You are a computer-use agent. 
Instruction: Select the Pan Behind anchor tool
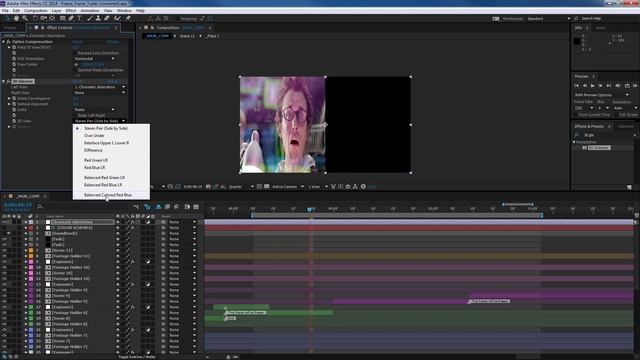[52, 18]
